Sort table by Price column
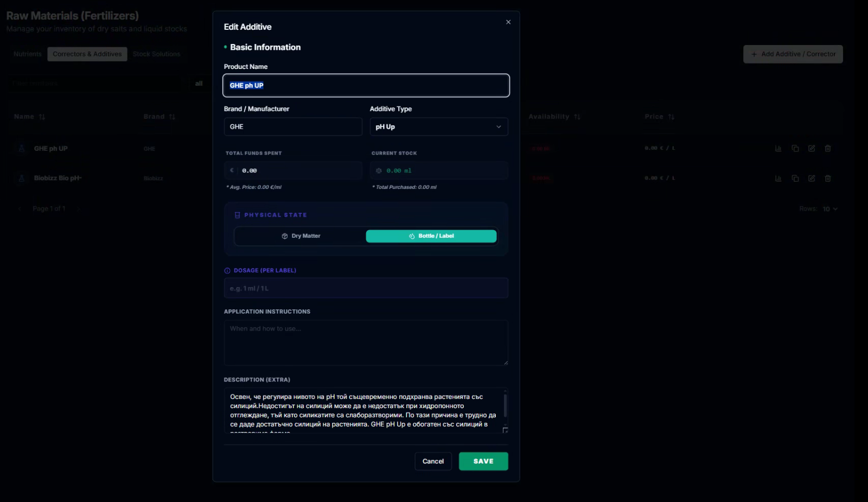 pyautogui.click(x=659, y=117)
